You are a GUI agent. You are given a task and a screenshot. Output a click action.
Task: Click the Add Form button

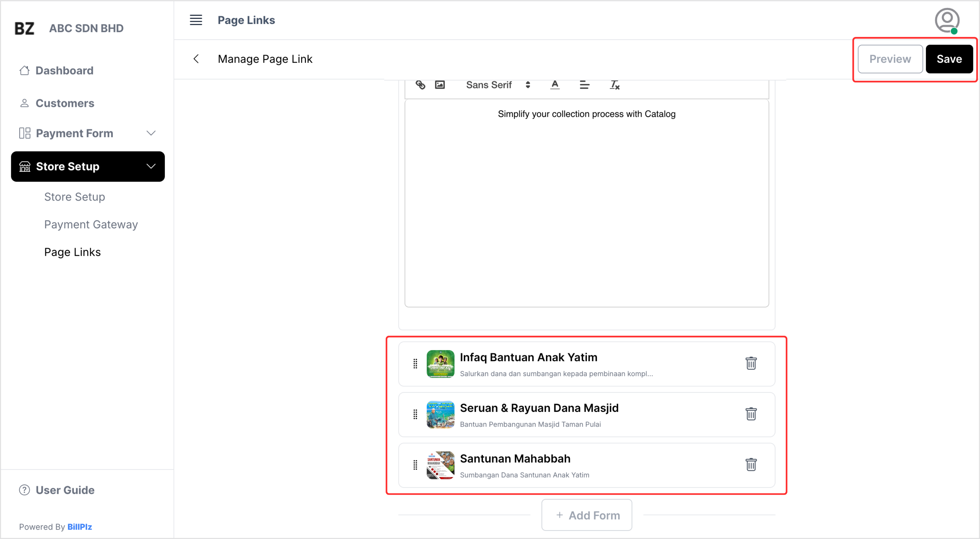(587, 515)
